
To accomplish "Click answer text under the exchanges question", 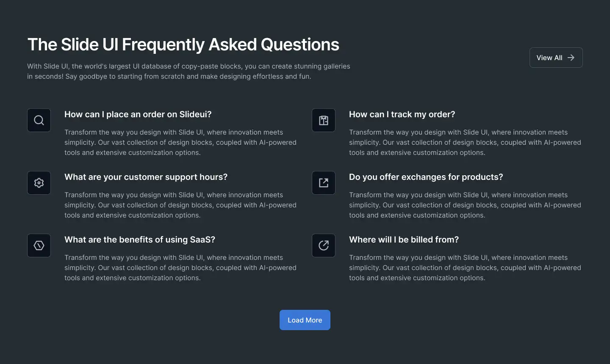I will point(465,205).
